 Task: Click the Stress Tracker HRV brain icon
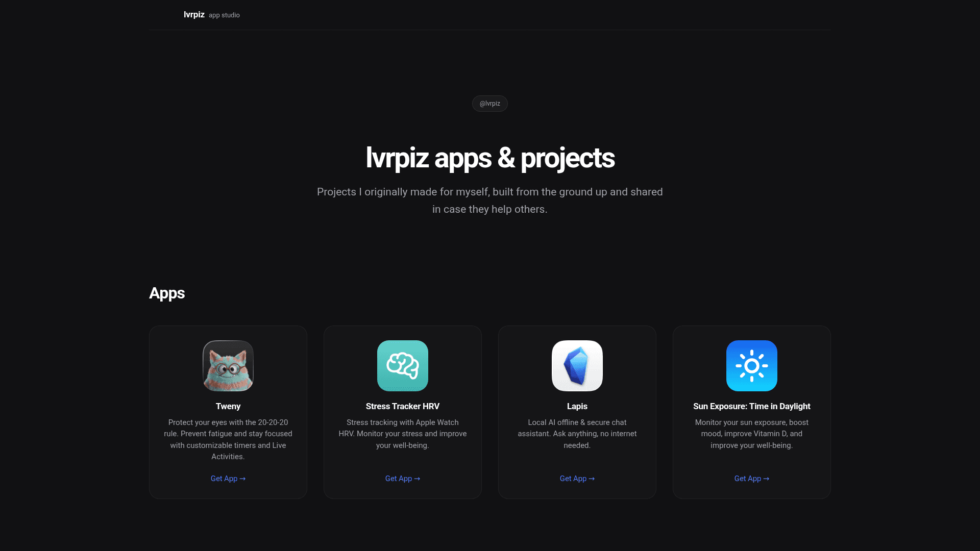[403, 366]
